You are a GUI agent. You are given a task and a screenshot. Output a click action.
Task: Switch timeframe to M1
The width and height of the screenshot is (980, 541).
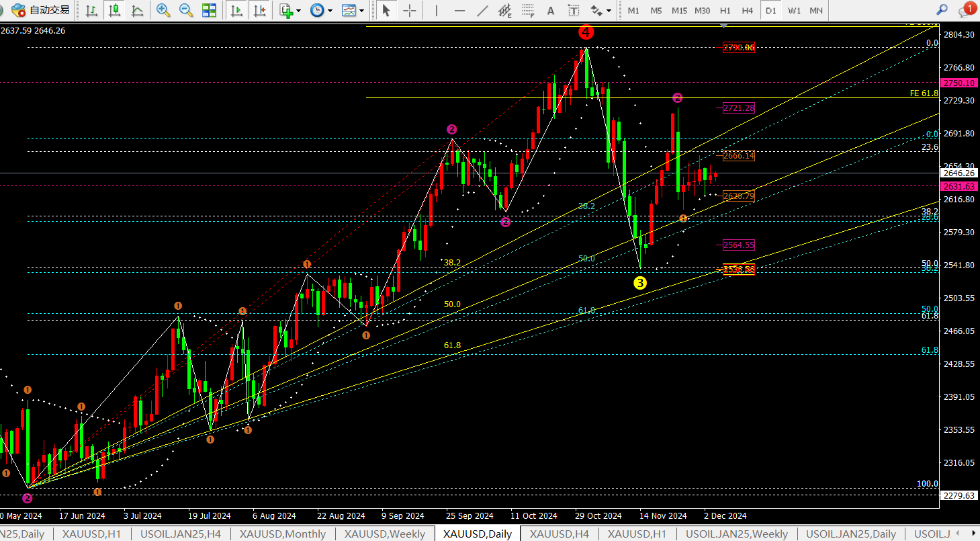(x=633, y=10)
